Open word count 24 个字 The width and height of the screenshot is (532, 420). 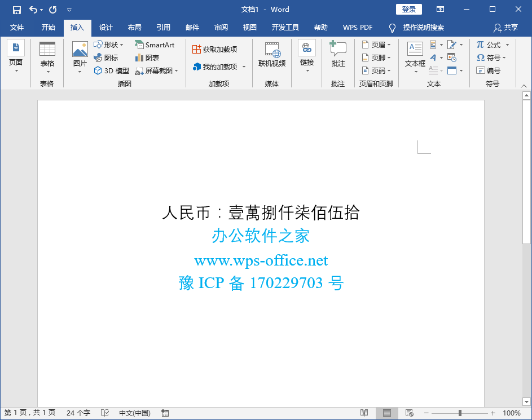point(78,413)
